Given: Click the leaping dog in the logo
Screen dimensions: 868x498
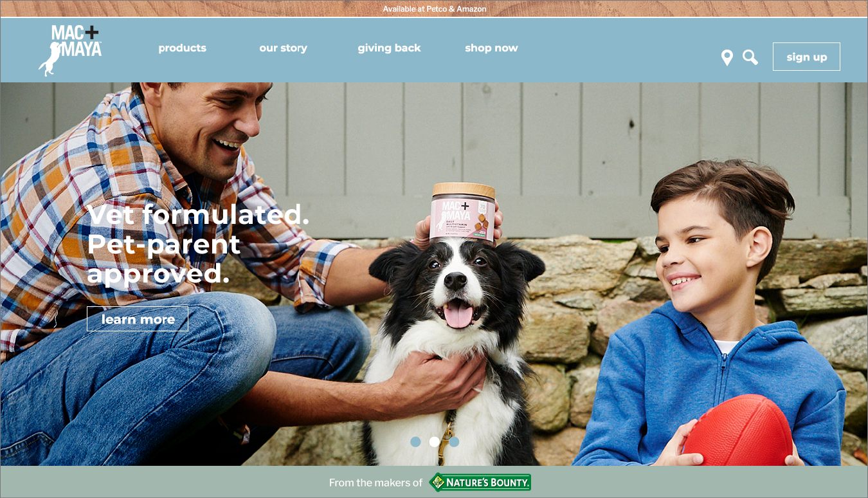Looking at the screenshot, I should [50, 60].
